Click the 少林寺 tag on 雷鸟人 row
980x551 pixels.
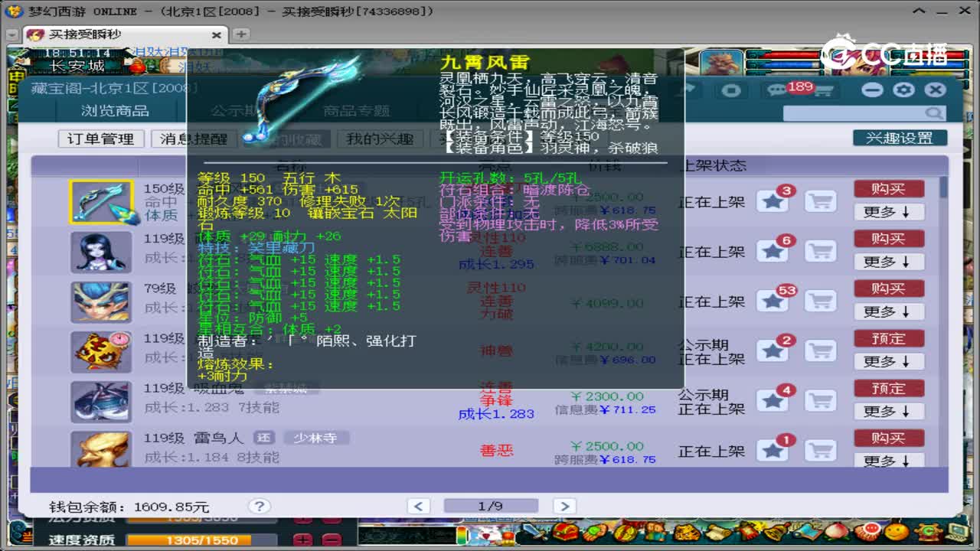point(315,438)
